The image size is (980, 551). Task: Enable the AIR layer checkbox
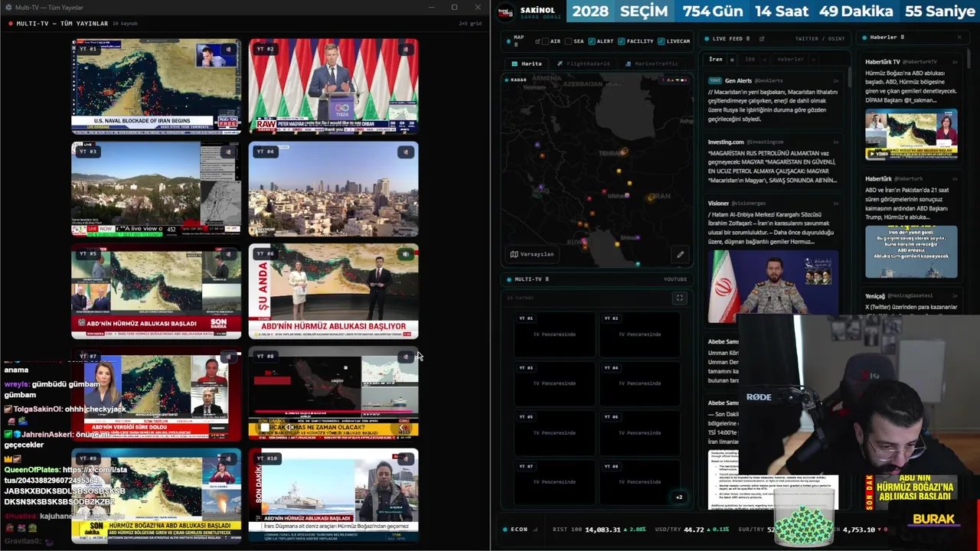[x=547, y=41]
